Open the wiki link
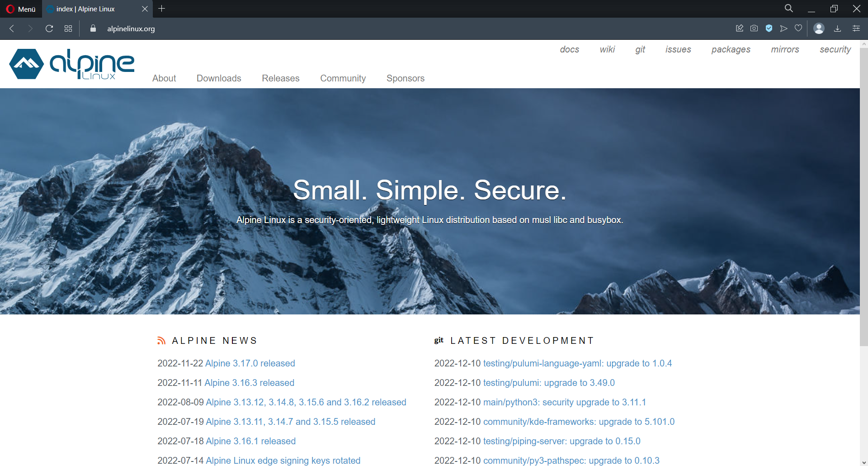The height and width of the screenshot is (466, 868). (607, 49)
